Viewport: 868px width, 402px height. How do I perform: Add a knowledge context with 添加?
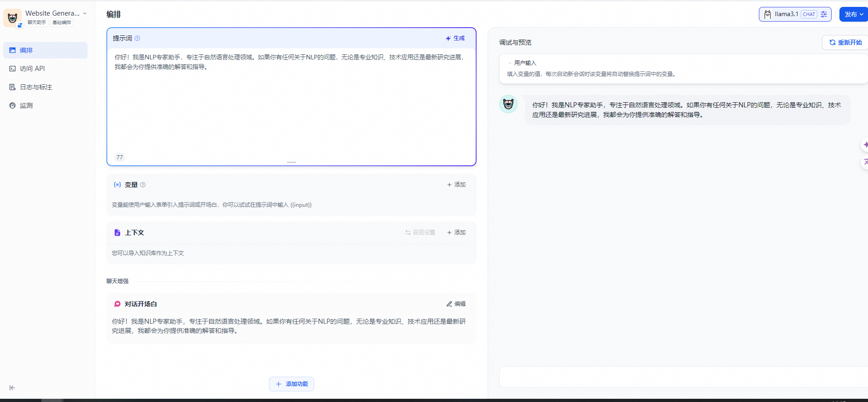point(456,233)
